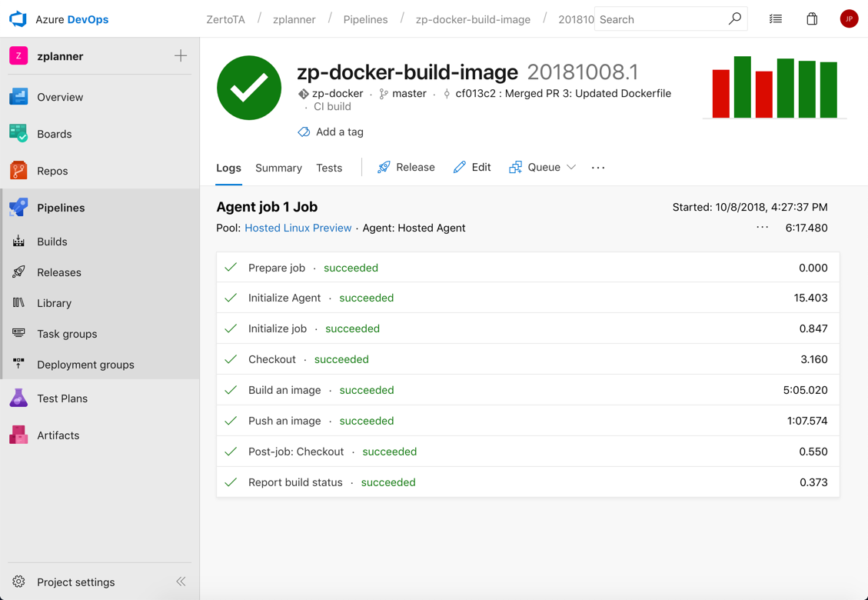Viewport: 868px width, 600px height.
Task: Expand the Queue dropdown arrow
Action: [571, 168]
